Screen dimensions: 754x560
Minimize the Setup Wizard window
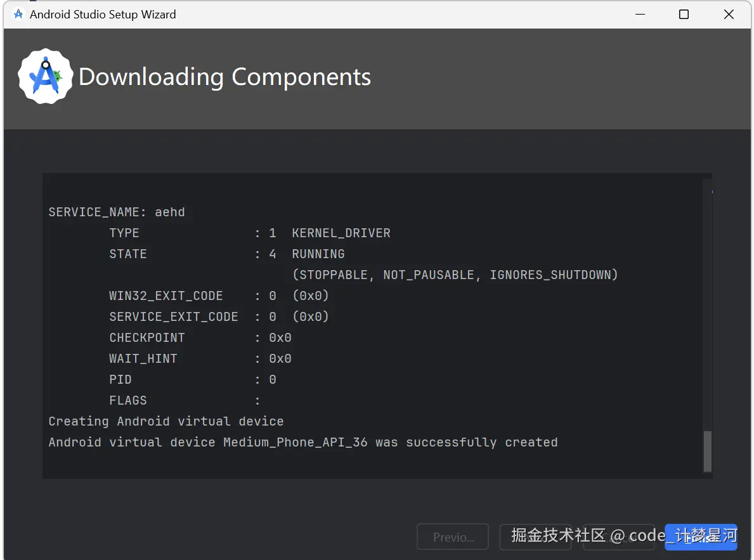coord(640,15)
